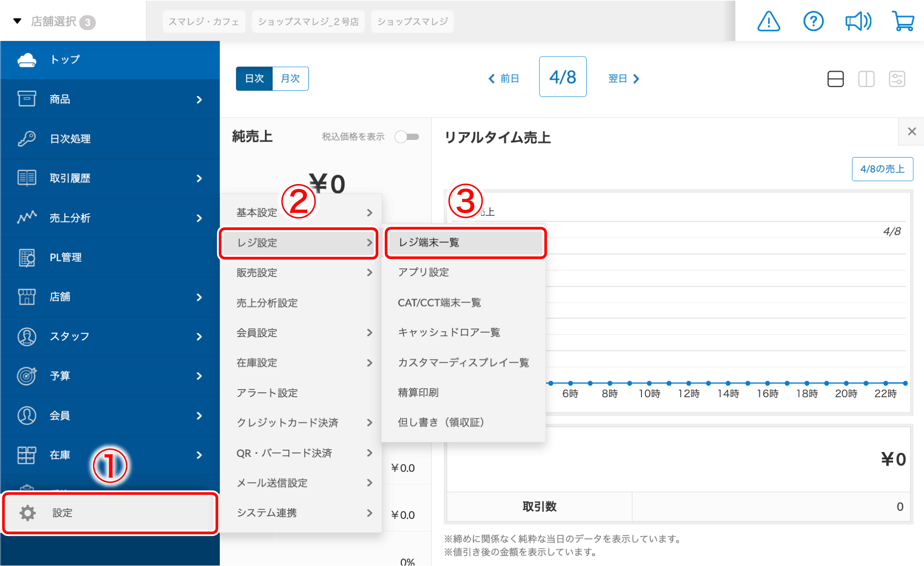Select store tag ショップスマレジ

point(412,22)
